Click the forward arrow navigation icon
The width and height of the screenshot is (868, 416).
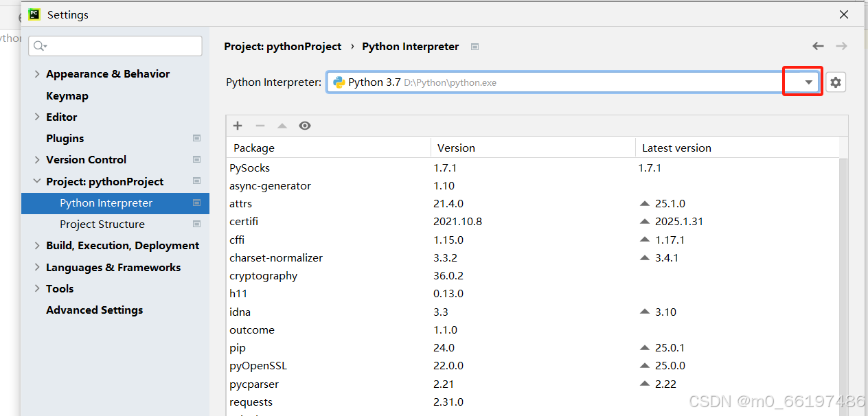click(x=841, y=46)
